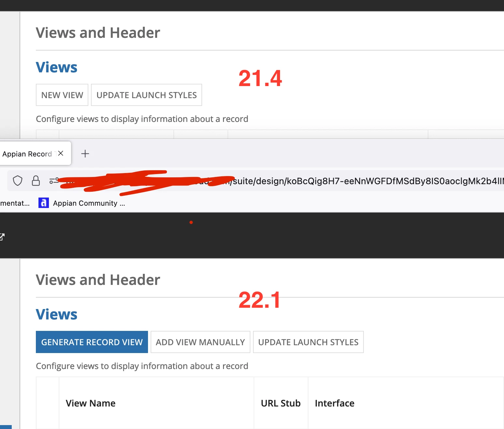The image size is (504, 429).
Task: Click ADD VIEW MANUALLY button
Action: 200,342
